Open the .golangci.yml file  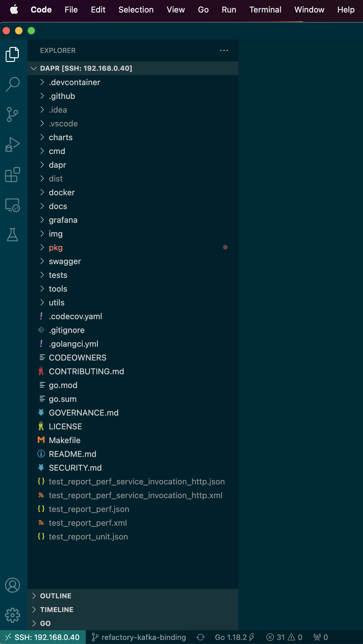pyautogui.click(x=133, y=344)
